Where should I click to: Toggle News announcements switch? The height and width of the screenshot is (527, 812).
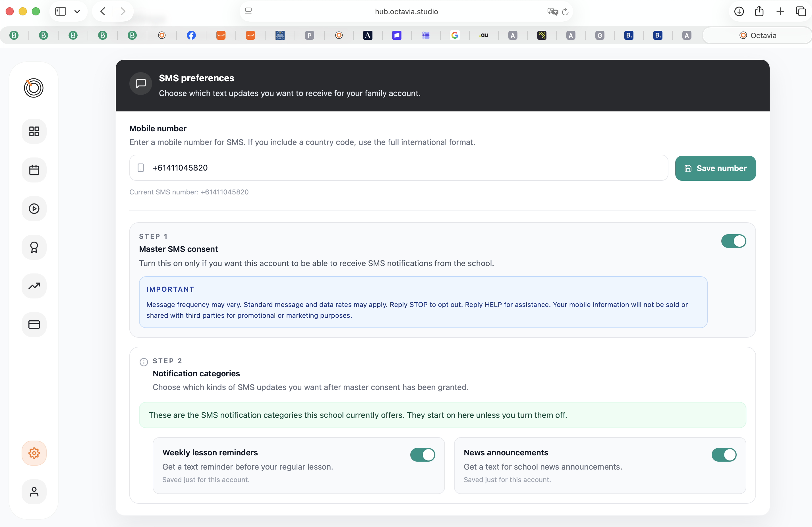724,455
